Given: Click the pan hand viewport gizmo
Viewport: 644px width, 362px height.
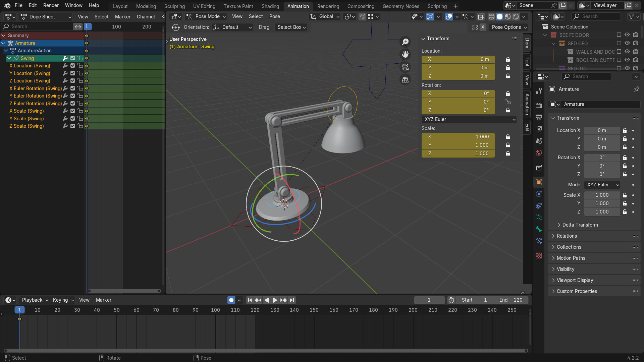Looking at the screenshot, I should click(x=405, y=54).
